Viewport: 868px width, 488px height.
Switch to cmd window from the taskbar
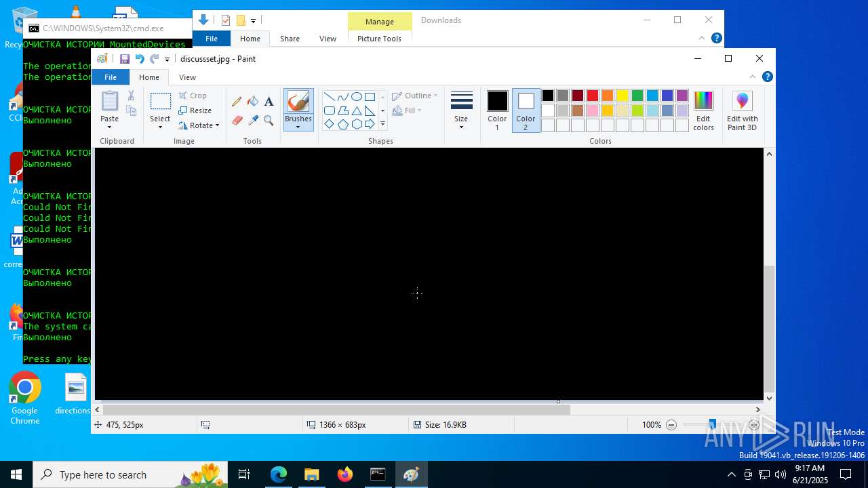click(x=378, y=474)
